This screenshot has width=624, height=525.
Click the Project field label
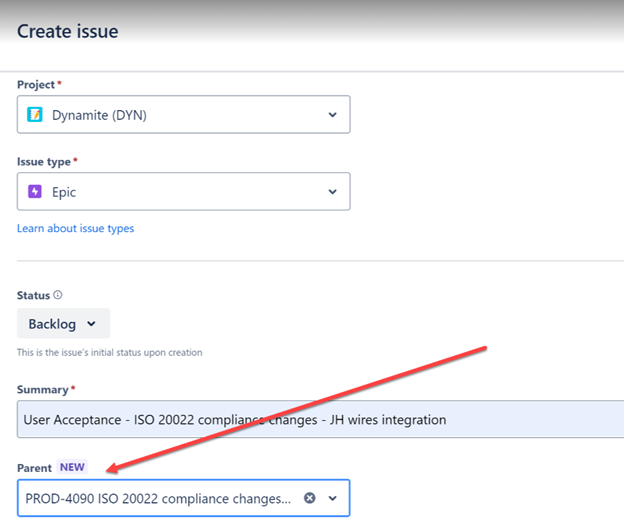pos(36,84)
